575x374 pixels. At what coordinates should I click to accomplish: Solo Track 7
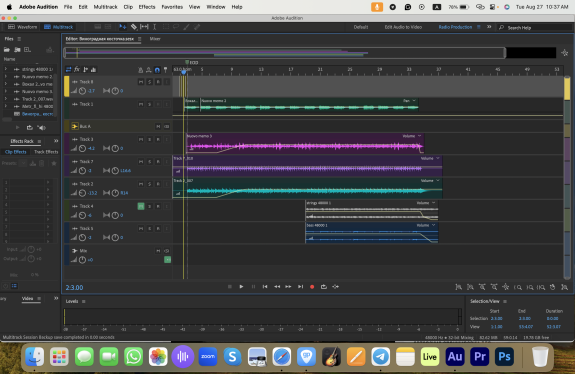149,161
